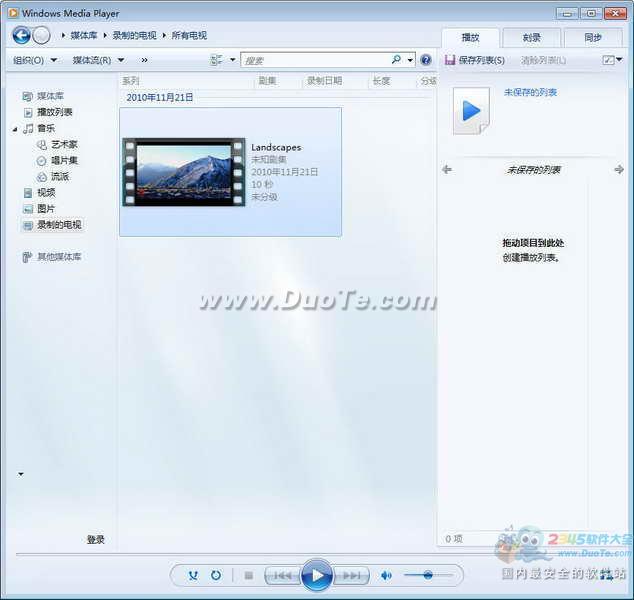Open the list options dropdown
This screenshot has height=600, width=634.
point(612,60)
